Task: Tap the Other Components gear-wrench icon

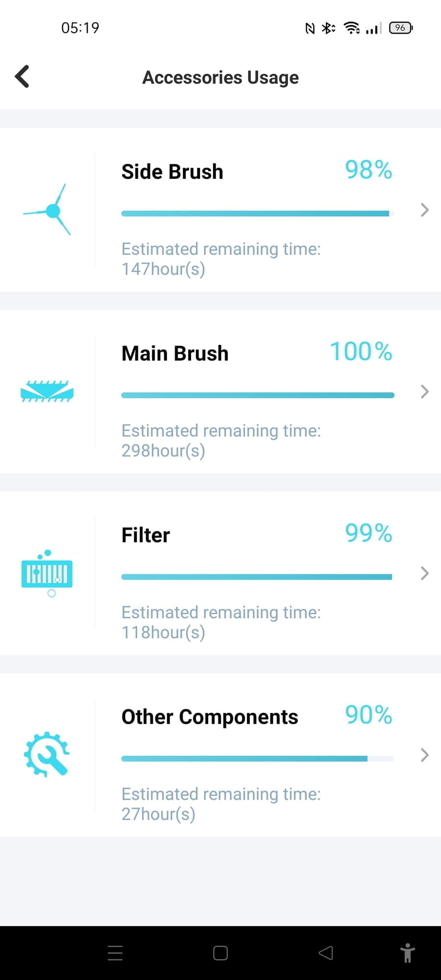Action: 47,754
